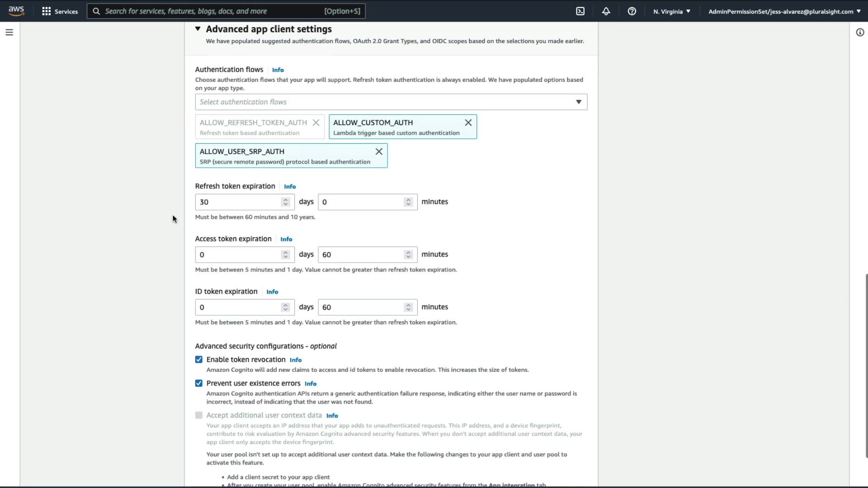Viewport: 868px width, 488px height.
Task: Click Info link beside Authentication flows
Action: coord(278,70)
